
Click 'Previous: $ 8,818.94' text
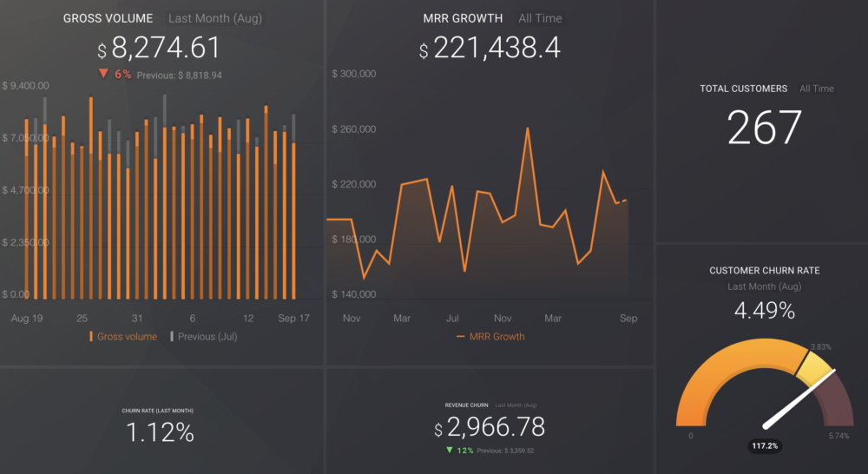(x=180, y=76)
